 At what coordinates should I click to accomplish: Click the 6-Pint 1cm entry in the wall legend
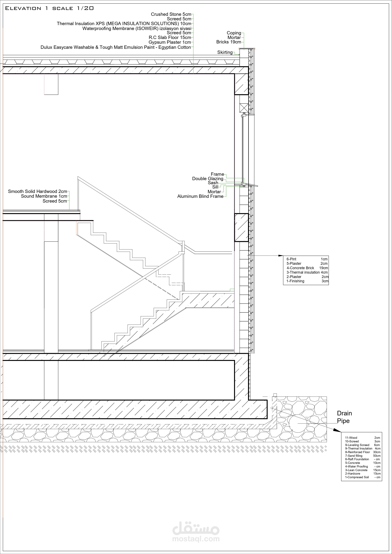[x=307, y=259]
